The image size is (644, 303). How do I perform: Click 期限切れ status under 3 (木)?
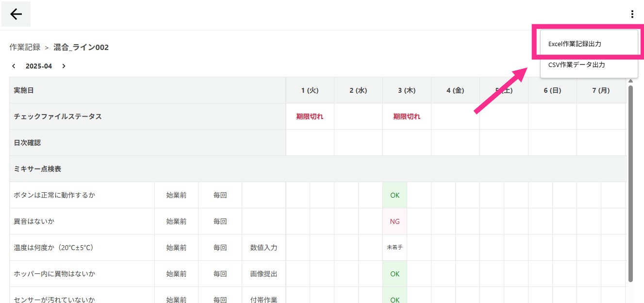[x=407, y=117]
